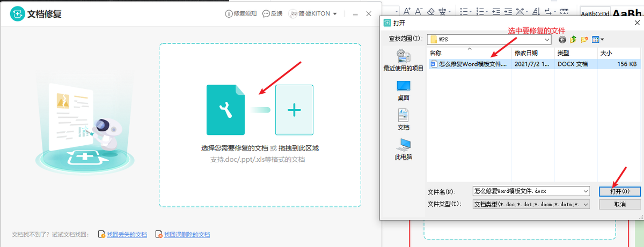This screenshot has width=644, height=247.
Task: Click the sort icon in WPS toolbar
Action: coord(536,11)
